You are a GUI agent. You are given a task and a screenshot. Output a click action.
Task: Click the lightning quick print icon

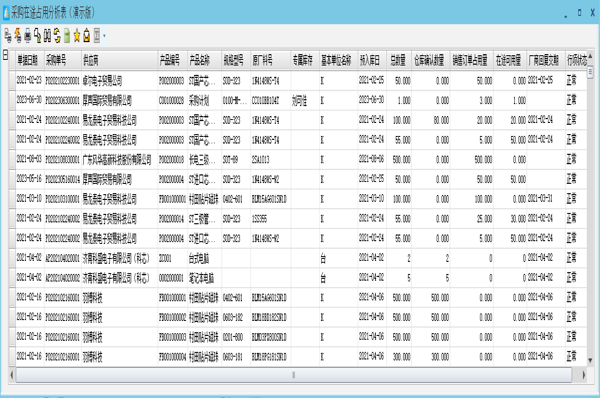[18, 36]
